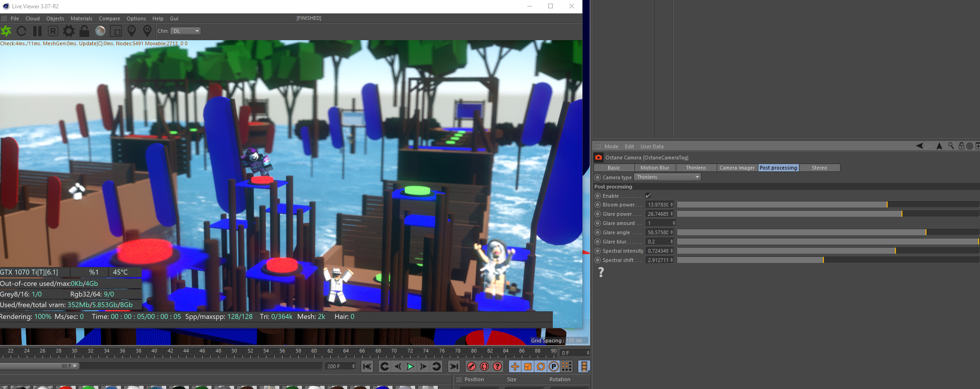The width and height of the screenshot is (980, 389).
Task: Go to the start of the animation
Action: pyautogui.click(x=367, y=366)
